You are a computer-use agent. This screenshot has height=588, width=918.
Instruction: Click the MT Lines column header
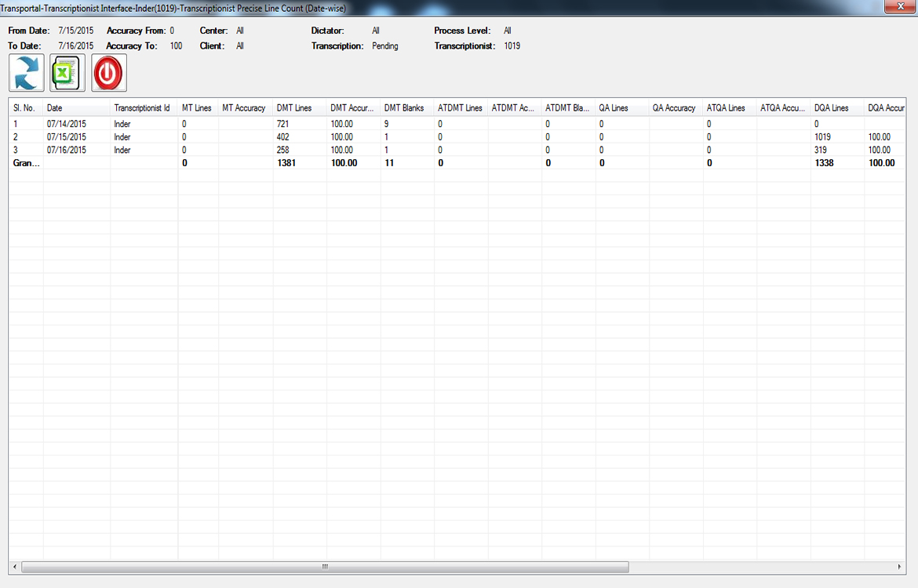coord(197,108)
